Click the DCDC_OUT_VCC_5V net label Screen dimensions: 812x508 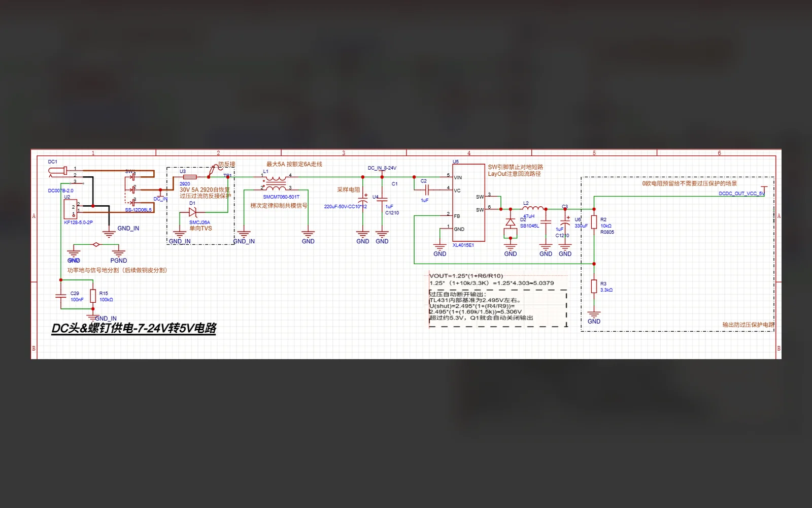coord(741,194)
